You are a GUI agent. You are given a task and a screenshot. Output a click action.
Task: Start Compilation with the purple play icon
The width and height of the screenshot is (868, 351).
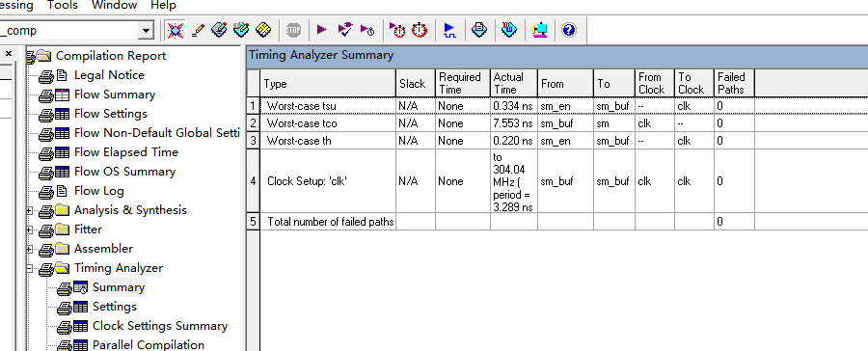322,30
